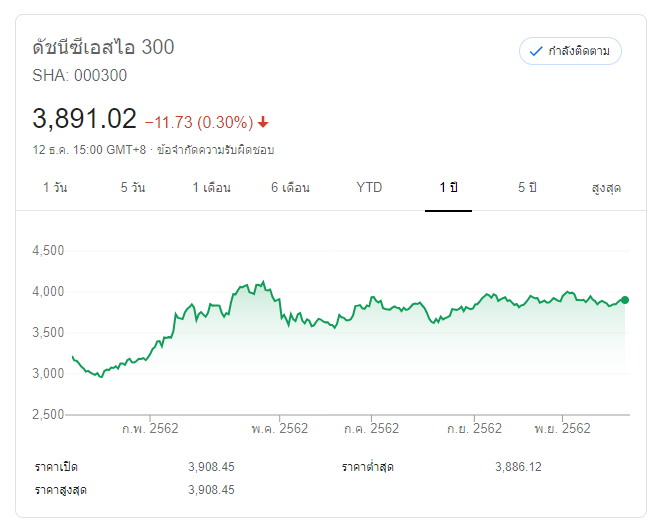Click the chart peak near พ.ค. 2562
663x532 pixels.
(262, 282)
